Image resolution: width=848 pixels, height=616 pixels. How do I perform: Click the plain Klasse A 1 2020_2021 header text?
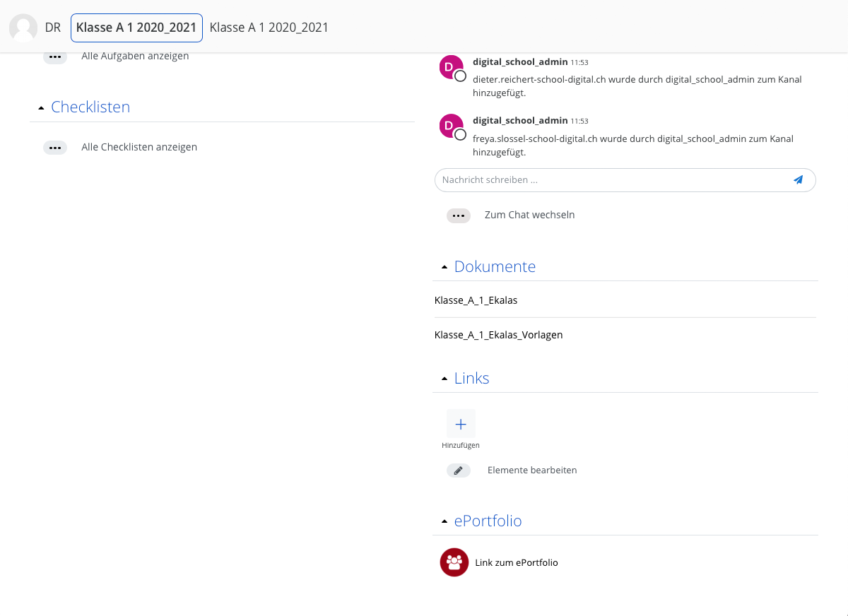click(x=269, y=28)
